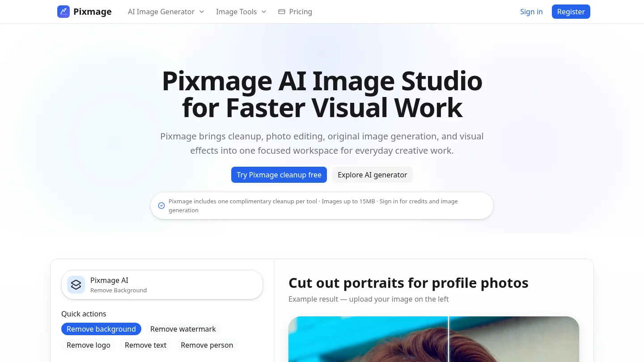Open the Image Tools menu
Viewport: 644px width, 362px height.
tap(241, 12)
